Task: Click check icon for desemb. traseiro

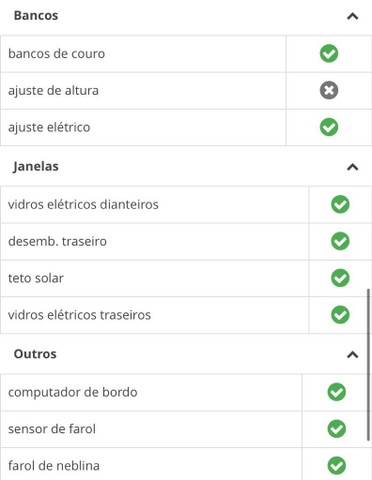Action: click(340, 241)
